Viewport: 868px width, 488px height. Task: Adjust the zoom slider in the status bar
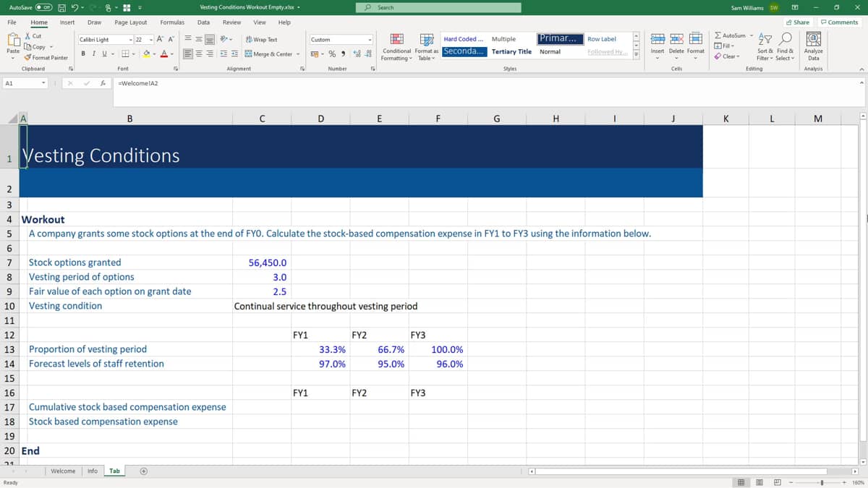pos(822,482)
